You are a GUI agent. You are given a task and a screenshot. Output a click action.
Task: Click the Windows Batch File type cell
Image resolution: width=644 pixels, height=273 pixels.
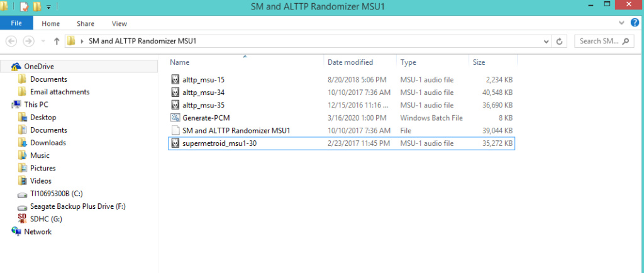tap(431, 118)
